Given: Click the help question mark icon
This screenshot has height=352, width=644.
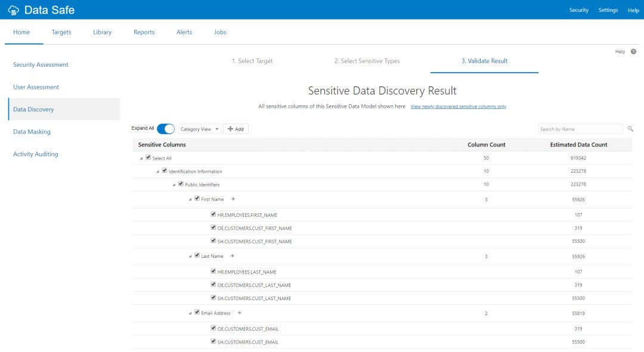Looking at the screenshot, I should tap(633, 52).
